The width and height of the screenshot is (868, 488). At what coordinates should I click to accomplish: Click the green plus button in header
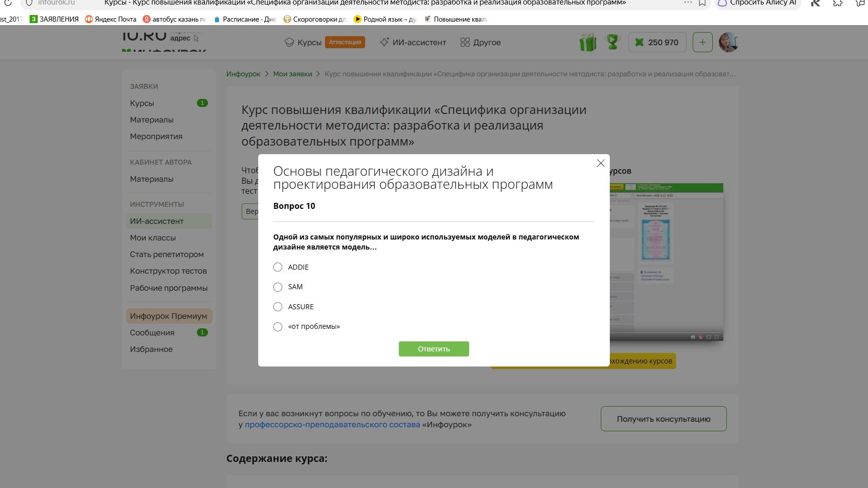coord(702,42)
